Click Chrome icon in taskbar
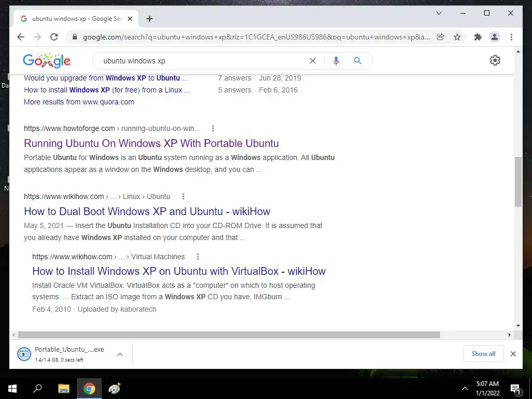This screenshot has width=532, height=399. (89, 389)
